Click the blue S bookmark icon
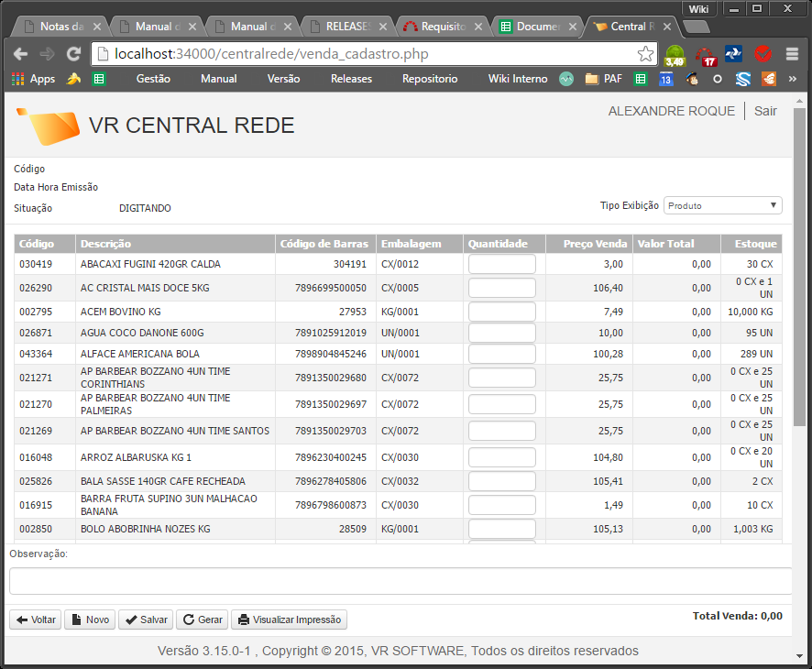Image resolution: width=812 pixels, height=669 pixels. pyautogui.click(x=743, y=79)
